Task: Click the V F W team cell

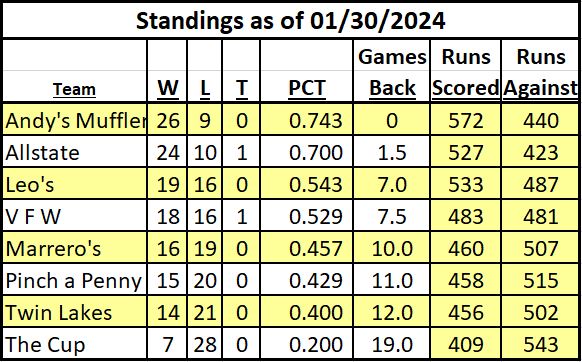Action: 75,215
